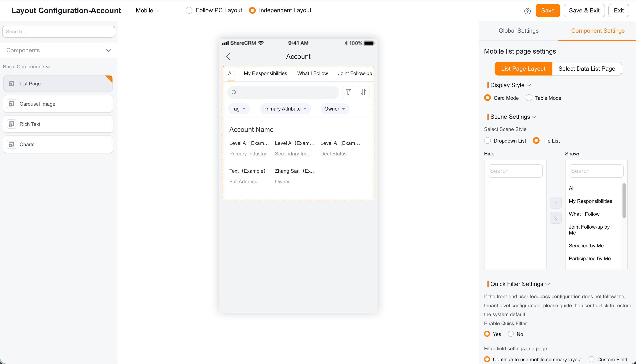The width and height of the screenshot is (636, 364).
Task: Collapse Quick Filter Settings section
Action: coord(547,284)
